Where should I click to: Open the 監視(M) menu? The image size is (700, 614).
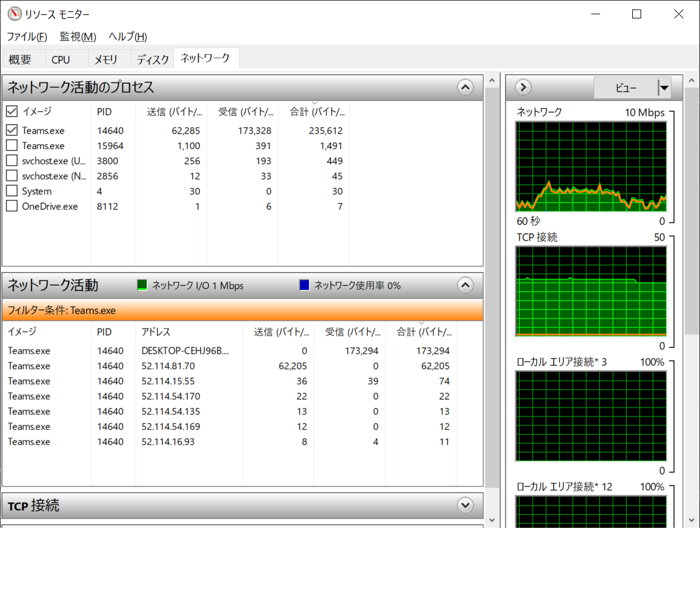78,37
